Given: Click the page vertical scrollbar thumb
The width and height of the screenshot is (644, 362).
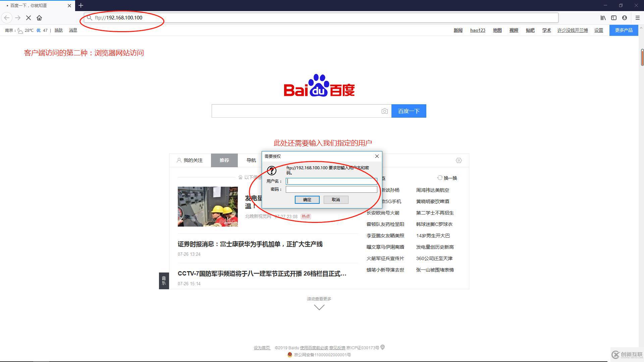Looking at the screenshot, I should click(x=642, y=57).
